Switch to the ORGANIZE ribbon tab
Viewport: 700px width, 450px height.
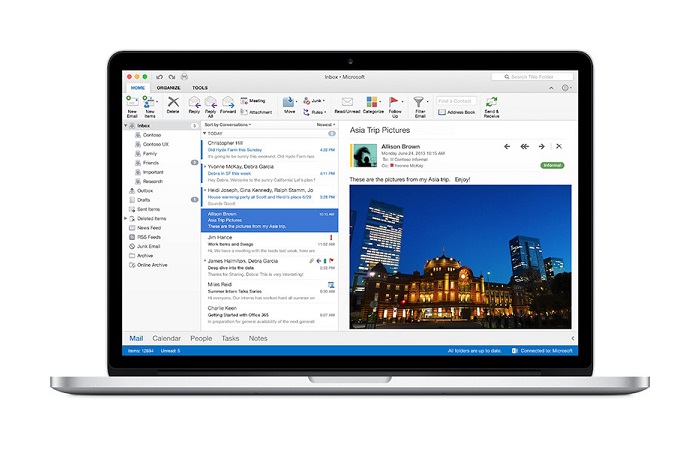[168, 88]
